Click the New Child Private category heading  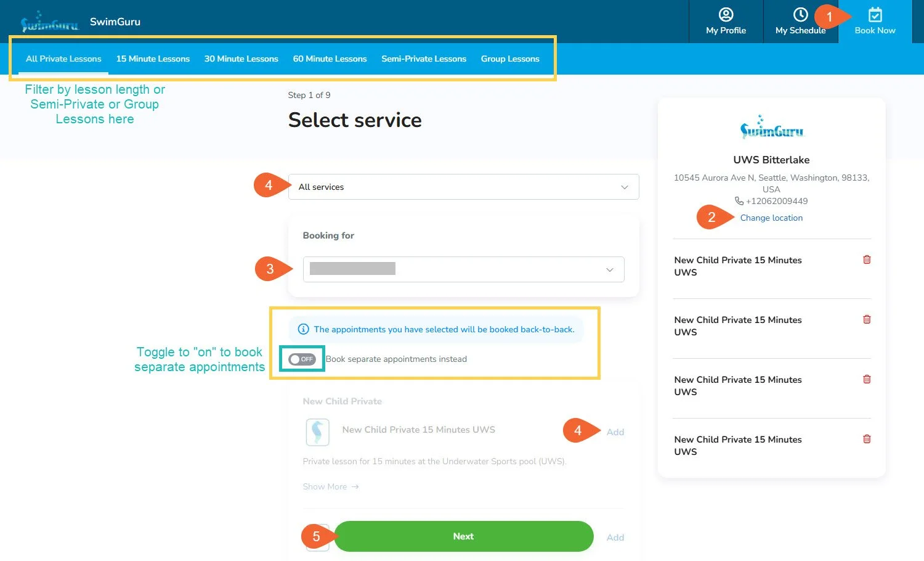(x=342, y=401)
